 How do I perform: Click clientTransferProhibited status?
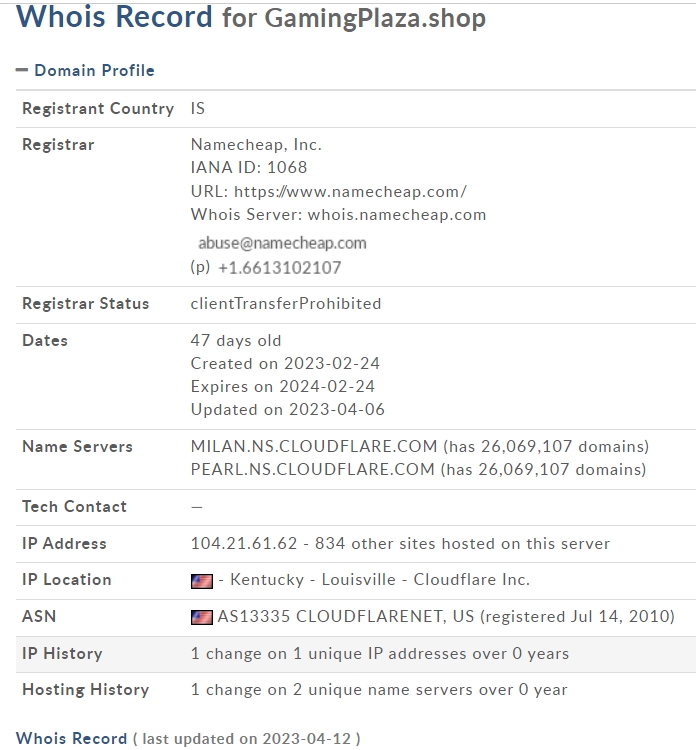(x=286, y=303)
